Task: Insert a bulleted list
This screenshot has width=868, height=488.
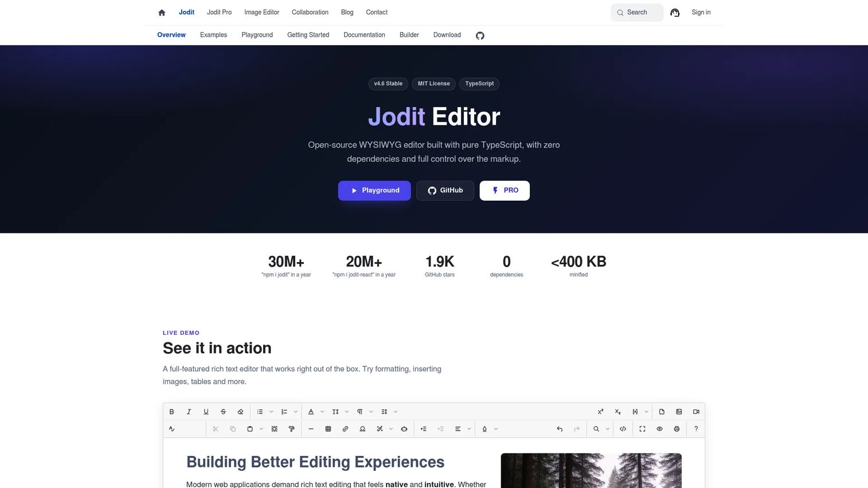Action: coord(260,412)
